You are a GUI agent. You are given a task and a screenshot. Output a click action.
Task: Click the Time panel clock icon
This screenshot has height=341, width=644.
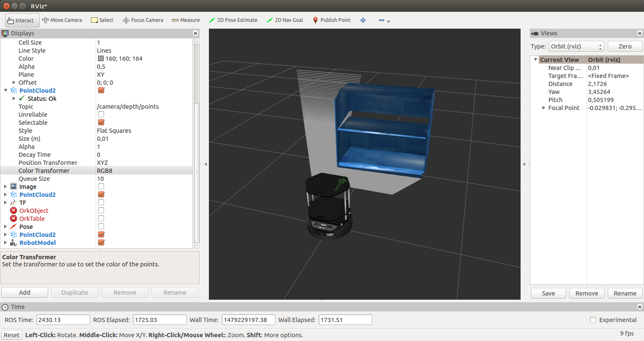coord(5,307)
